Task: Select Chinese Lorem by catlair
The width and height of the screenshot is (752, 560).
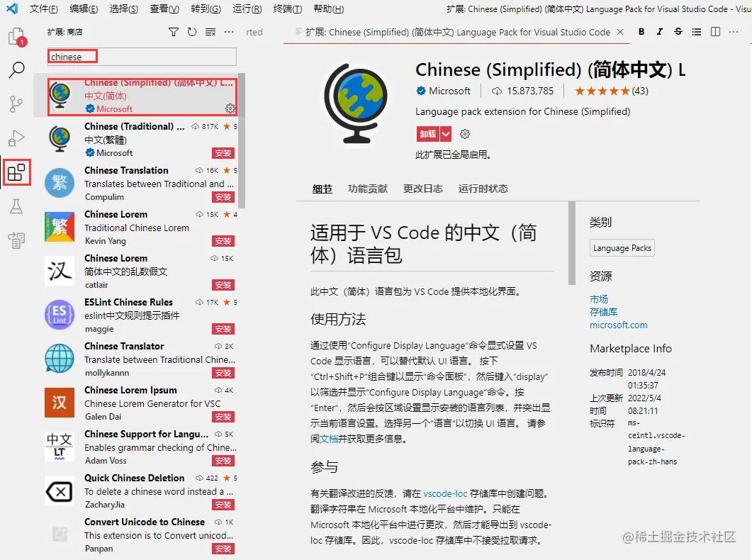Action: (141, 271)
